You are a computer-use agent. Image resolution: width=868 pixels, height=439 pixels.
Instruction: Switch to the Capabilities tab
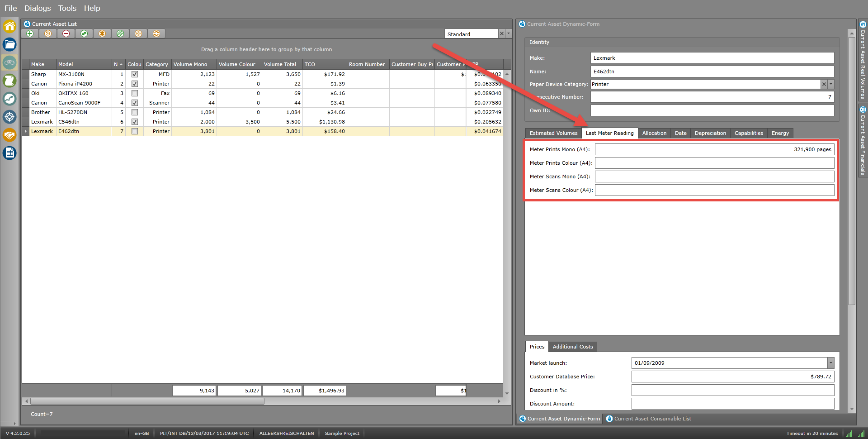pos(749,133)
